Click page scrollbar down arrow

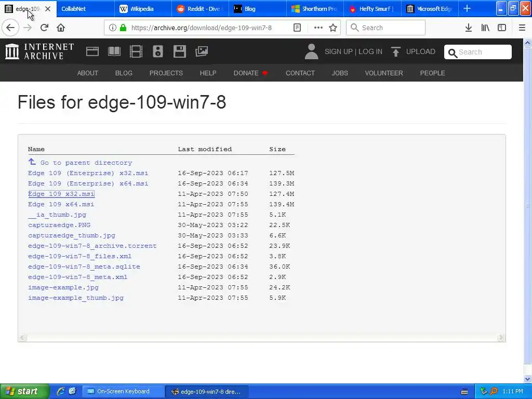point(528,379)
